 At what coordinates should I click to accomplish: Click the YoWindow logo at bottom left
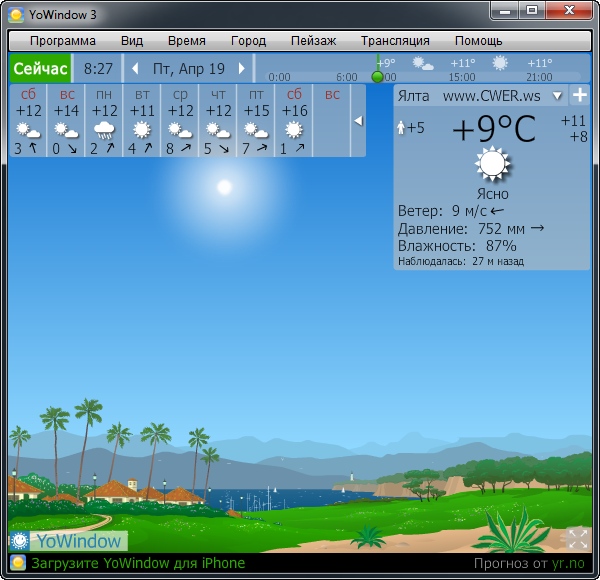(67, 541)
